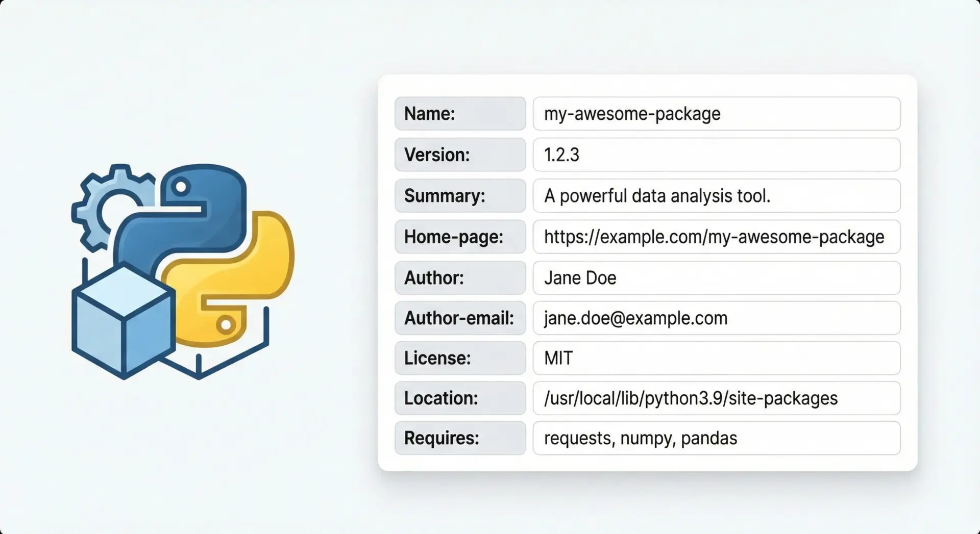Click the License field showing MIT
This screenshot has width=980, height=534.
coord(716,358)
